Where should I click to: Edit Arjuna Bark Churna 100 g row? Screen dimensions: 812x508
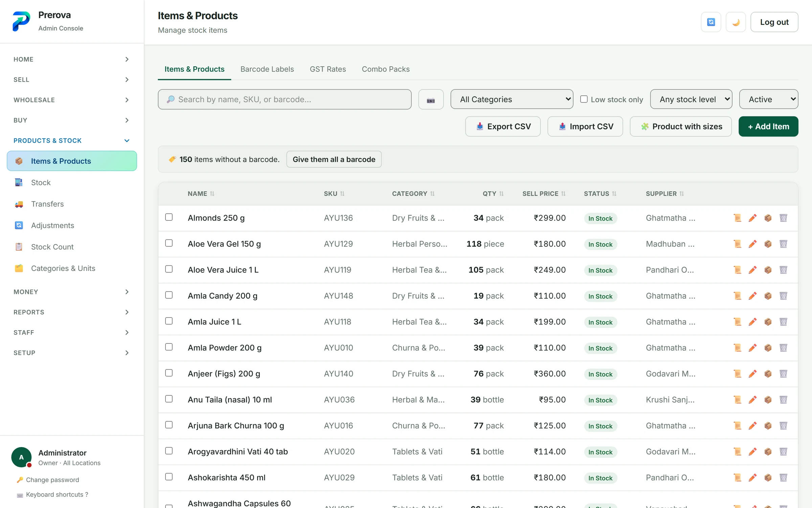tap(752, 426)
